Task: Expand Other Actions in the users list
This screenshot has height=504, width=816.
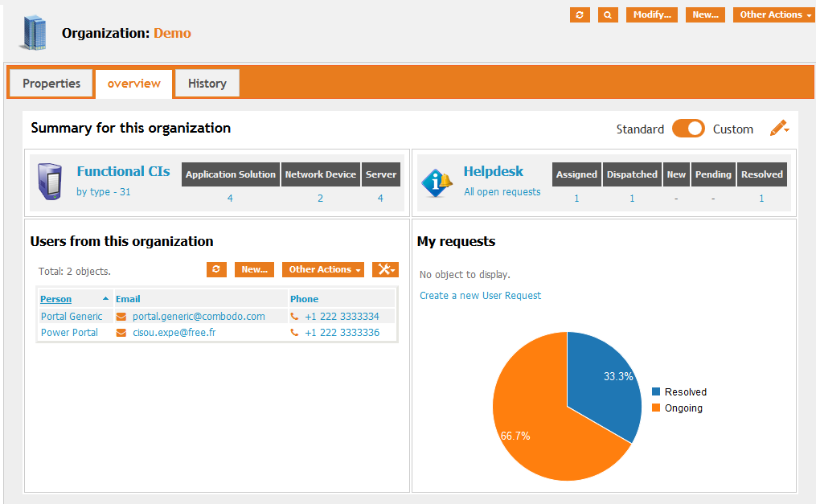Action: click(x=322, y=269)
